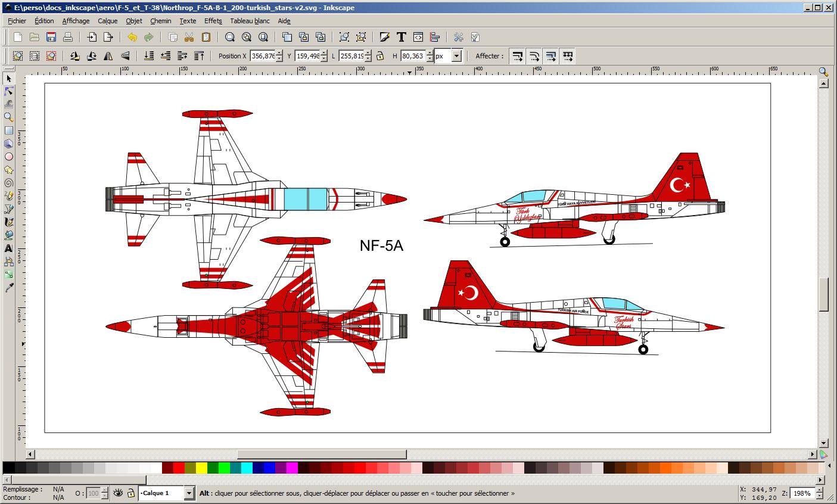Screen dimensions: 837x504
Task: Click the Position X input field
Action: click(262, 56)
